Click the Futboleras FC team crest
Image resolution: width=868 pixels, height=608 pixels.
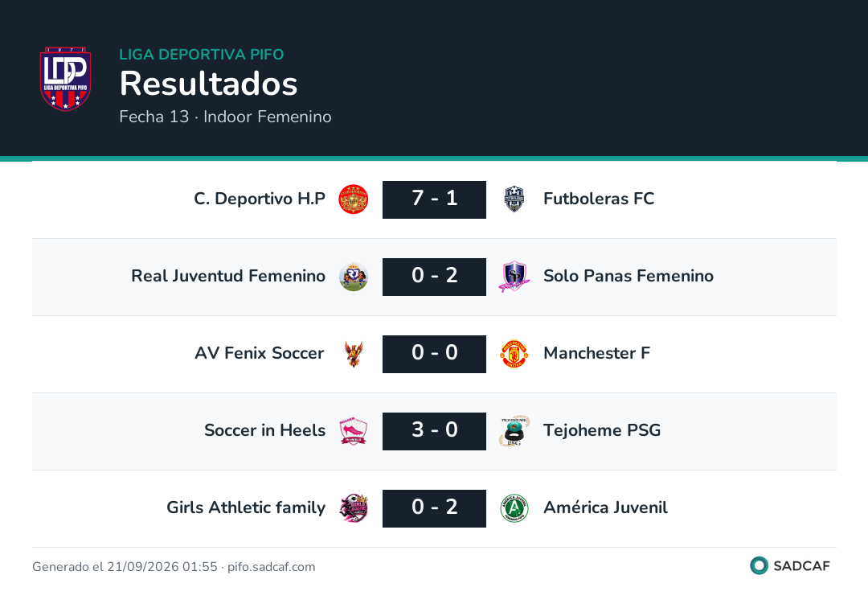point(514,199)
